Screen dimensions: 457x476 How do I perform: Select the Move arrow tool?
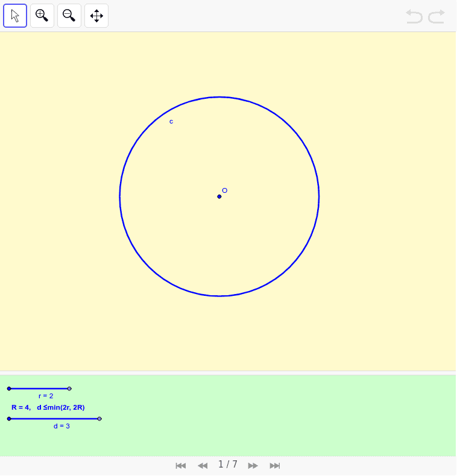(x=15, y=16)
